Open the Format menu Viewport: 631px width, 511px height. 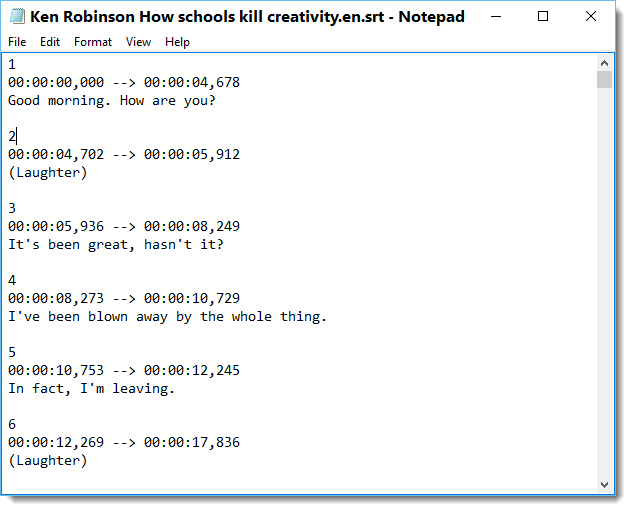pos(93,42)
